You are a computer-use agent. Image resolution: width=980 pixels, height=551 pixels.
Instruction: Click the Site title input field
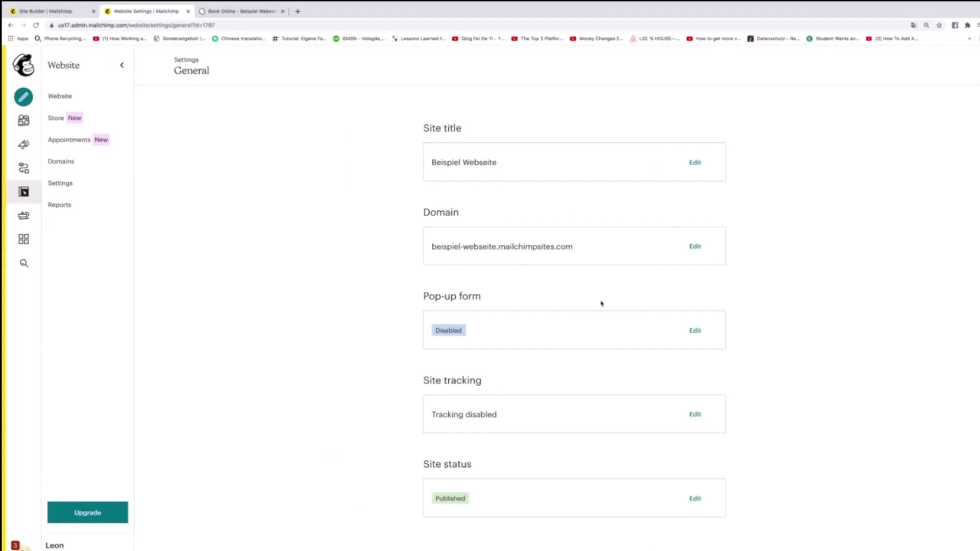pyautogui.click(x=574, y=161)
